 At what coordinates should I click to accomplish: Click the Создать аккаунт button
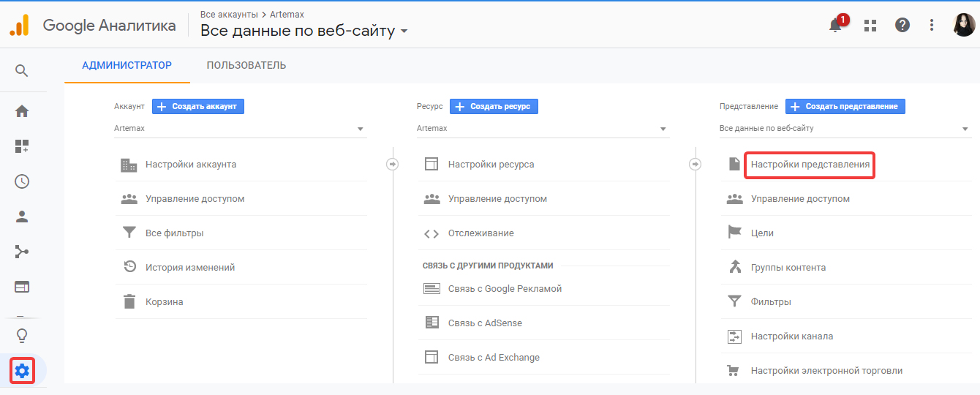198,106
